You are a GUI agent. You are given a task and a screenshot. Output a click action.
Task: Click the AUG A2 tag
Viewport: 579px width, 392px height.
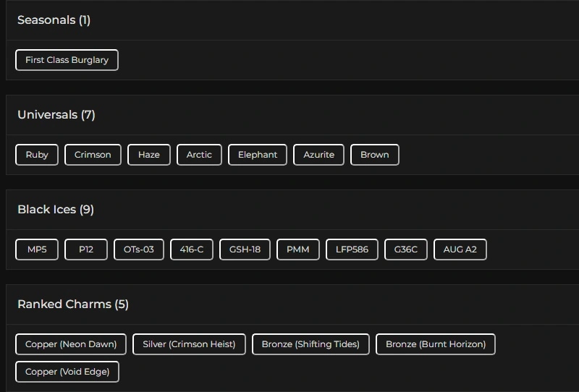tap(460, 250)
